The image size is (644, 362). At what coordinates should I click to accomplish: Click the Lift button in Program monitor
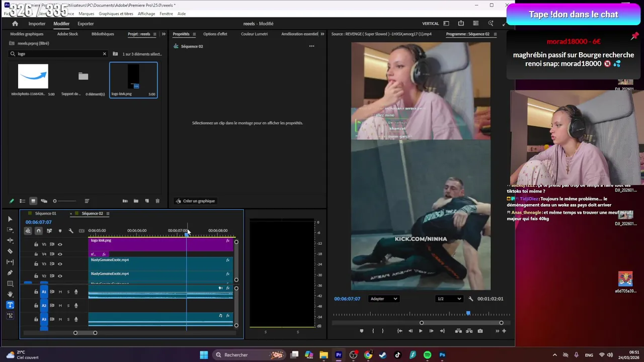click(458, 331)
